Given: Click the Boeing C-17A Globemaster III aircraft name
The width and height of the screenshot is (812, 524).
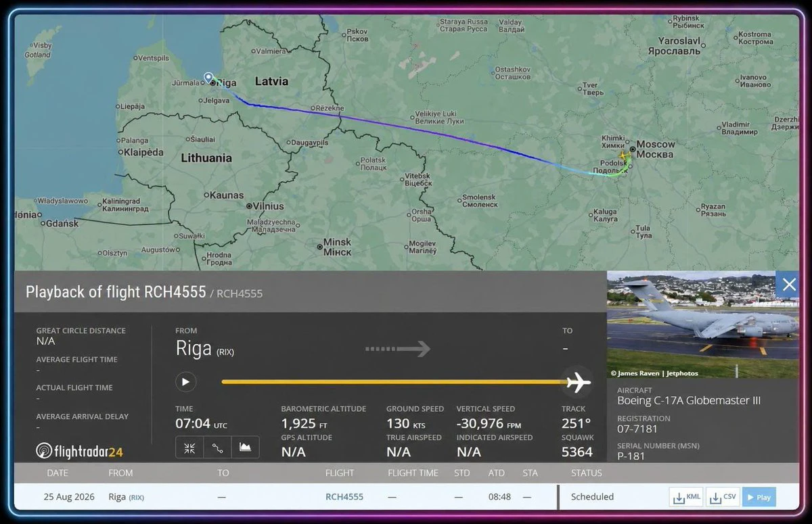Looking at the screenshot, I should [689, 400].
